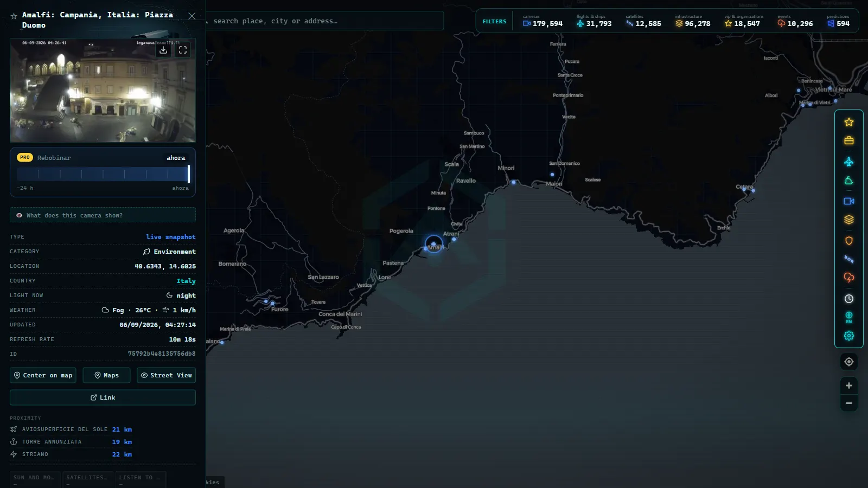Zoom in the map with plus button

point(849,386)
